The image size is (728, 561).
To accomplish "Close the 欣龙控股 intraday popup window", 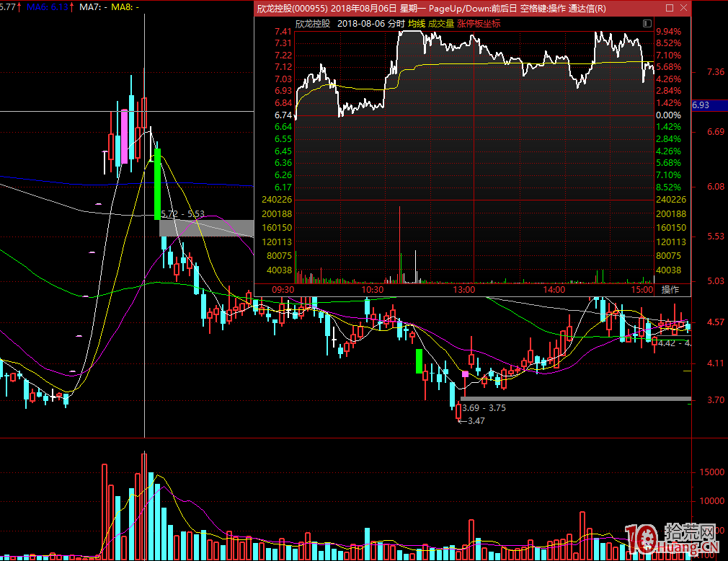I will [683, 9].
